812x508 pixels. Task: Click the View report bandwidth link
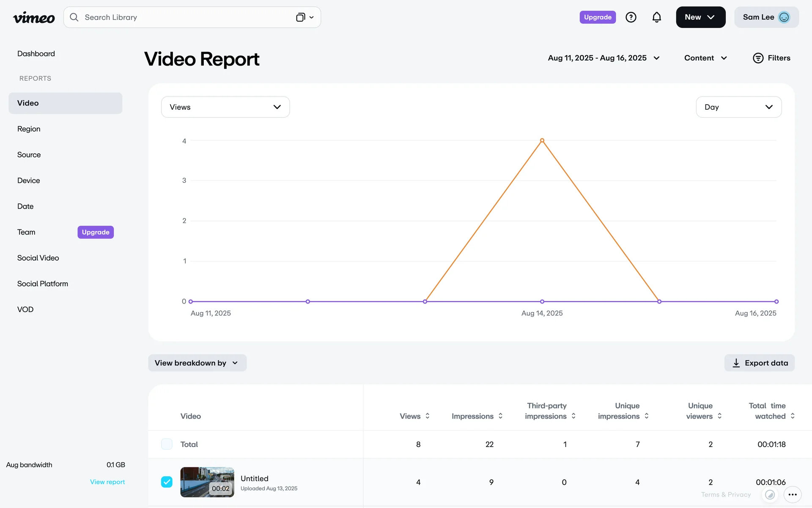click(x=107, y=482)
